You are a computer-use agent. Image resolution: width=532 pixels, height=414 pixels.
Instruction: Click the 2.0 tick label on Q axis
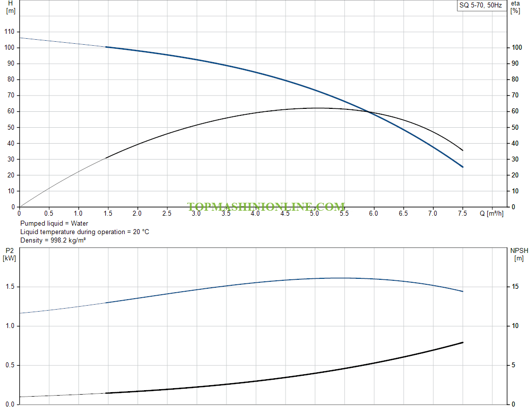pyautogui.click(x=137, y=213)
